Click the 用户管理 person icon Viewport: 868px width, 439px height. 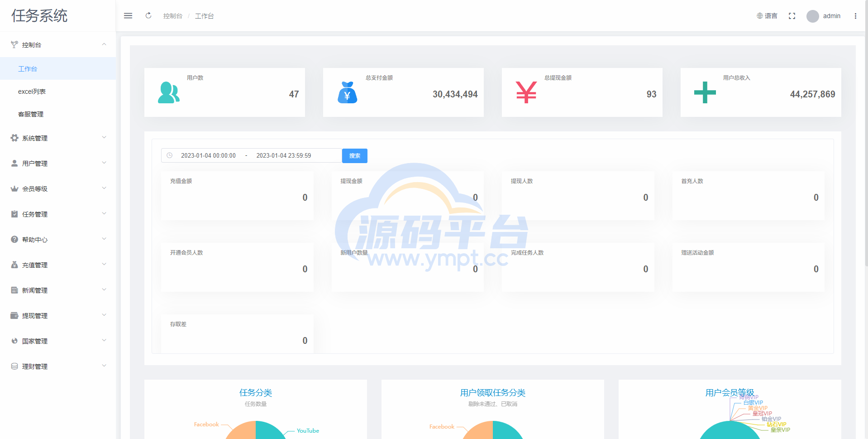pos(14,163)
